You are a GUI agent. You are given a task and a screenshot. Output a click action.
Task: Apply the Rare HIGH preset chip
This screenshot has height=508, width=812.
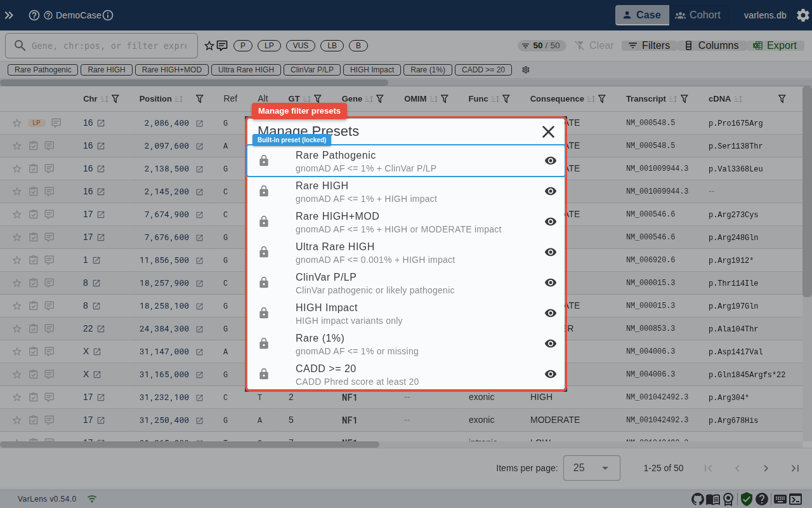(x=106, y=69)
